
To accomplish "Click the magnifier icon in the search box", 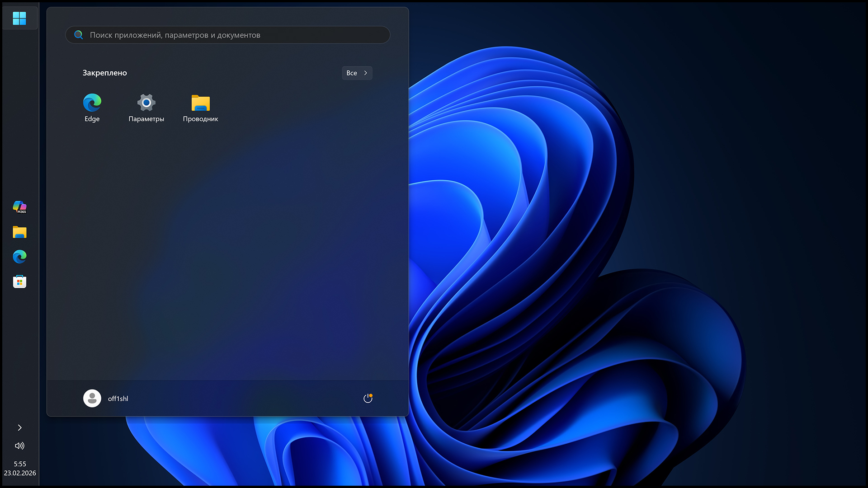I will (x=79, y=35).
